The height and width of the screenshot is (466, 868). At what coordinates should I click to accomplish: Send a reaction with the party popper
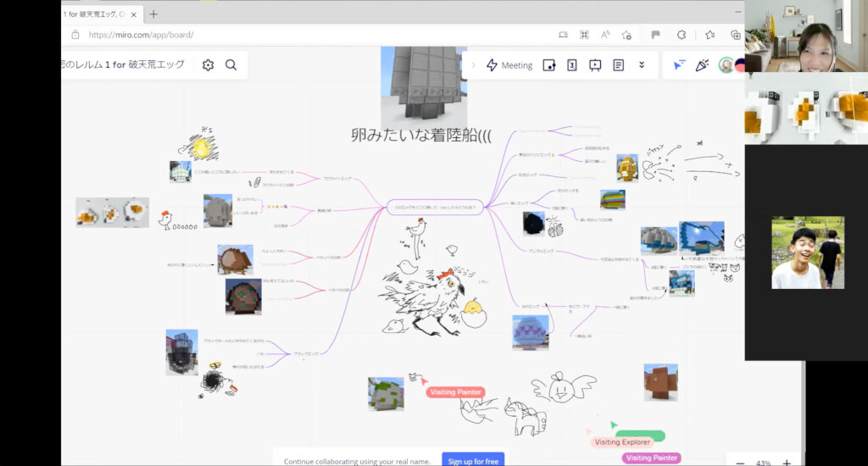pyautogui.click(x=702, y=65)
